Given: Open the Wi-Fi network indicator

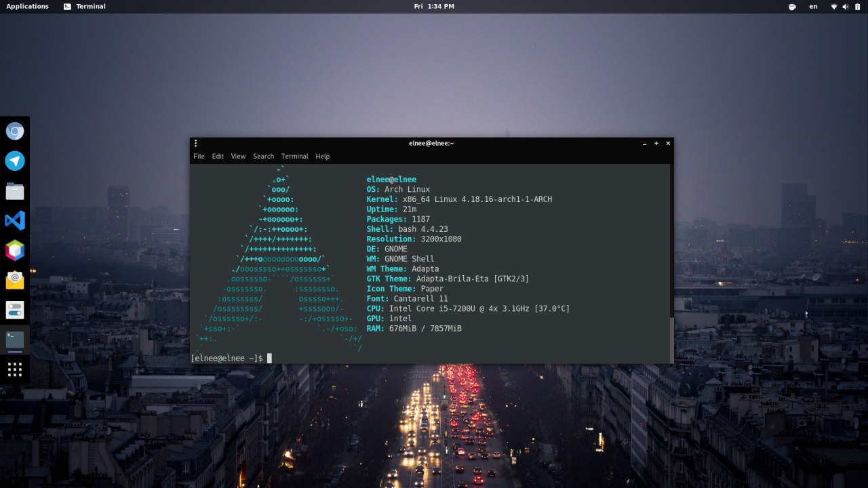Looking at the screenshot, I should point(834,7).
